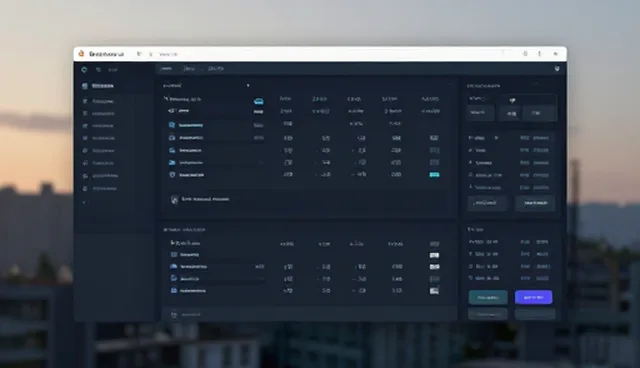The width and height of the screenshot is (640, 368).
Task: Click the orange logo icon in the title bar
Action: pyautogui.click(x=81, y=53)
